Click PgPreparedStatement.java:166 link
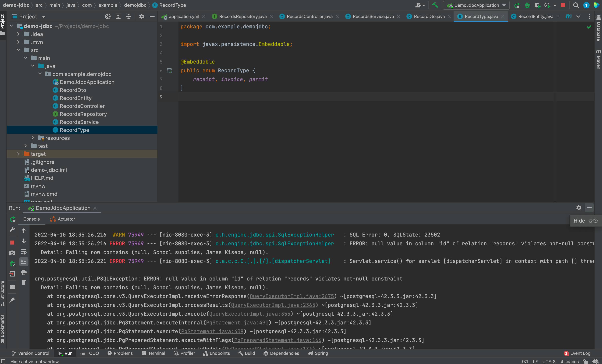This screenshot has height=364, width=602. pyautogui.click(x=278, y=340)
